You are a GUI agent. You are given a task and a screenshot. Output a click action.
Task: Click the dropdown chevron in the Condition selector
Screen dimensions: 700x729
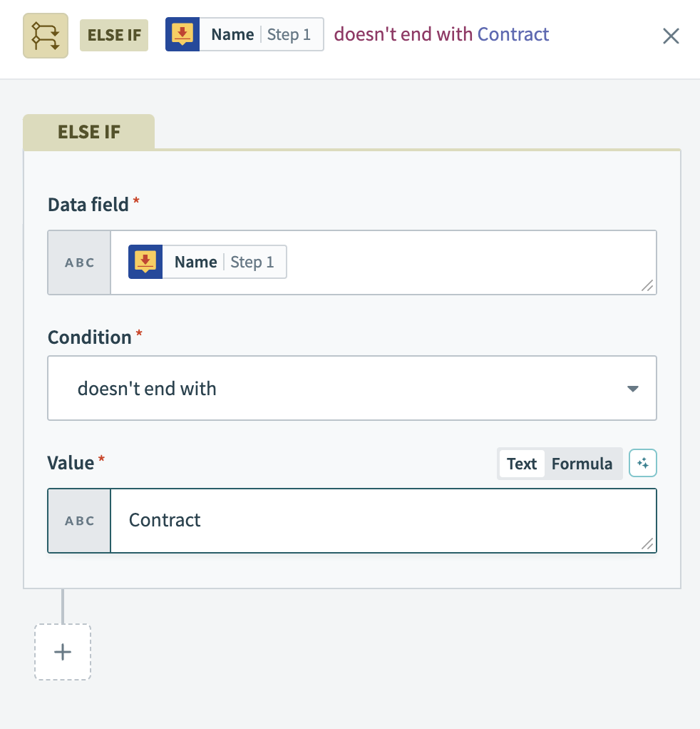click(x=632, y=388)
